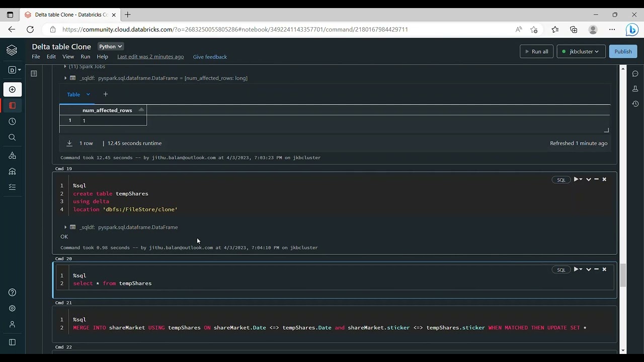The height and width of the screenshot is (362, 644).
Task: Click the Run all button
Action: (x=536, y=51)
